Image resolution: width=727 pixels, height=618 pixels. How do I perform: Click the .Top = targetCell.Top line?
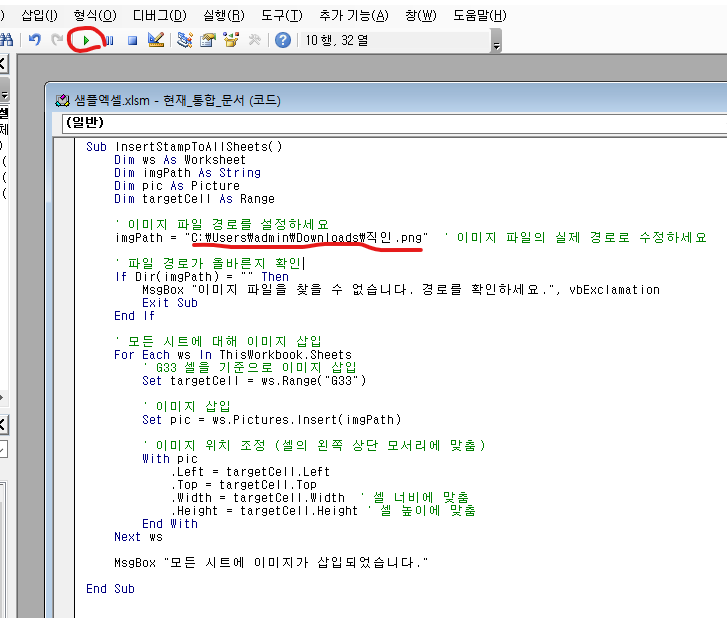coord(243,484)
